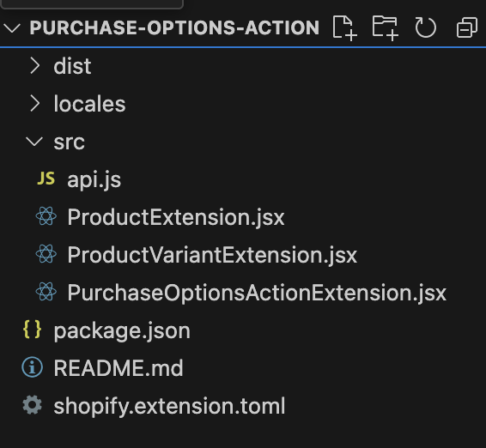
Task: Expand the dist folder chevron
Action: (x=34, y=66)
